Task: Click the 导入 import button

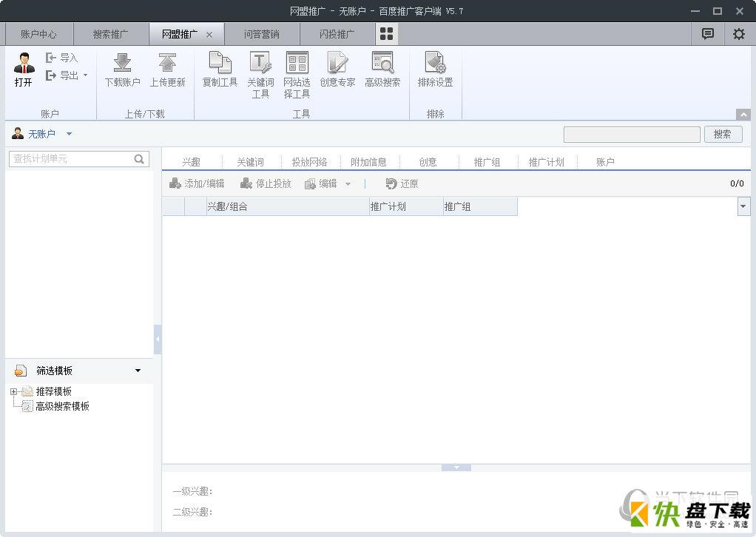Action: pyautogui.click(x=61, y=58)
